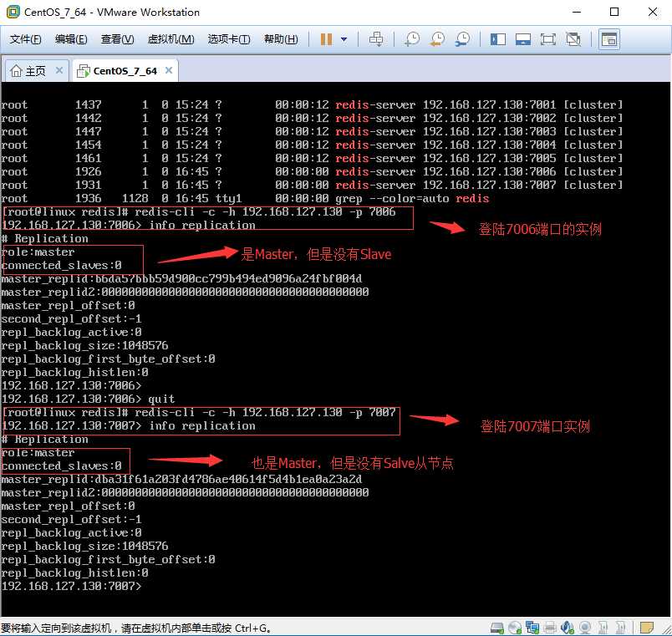Click the 'redis-cli -c -h 192.168.127.130 -p 7006' command
The image size is (672, 636).
[x=265, y=211]
